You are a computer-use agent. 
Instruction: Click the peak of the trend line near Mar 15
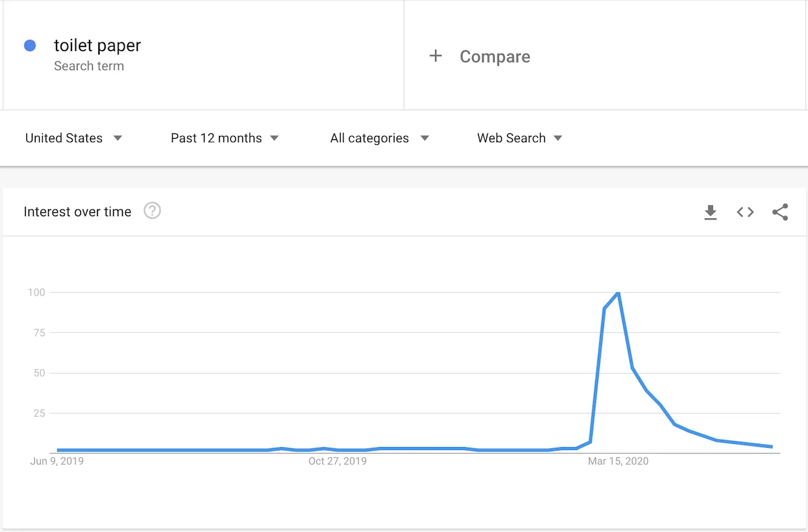pos(617,294)
